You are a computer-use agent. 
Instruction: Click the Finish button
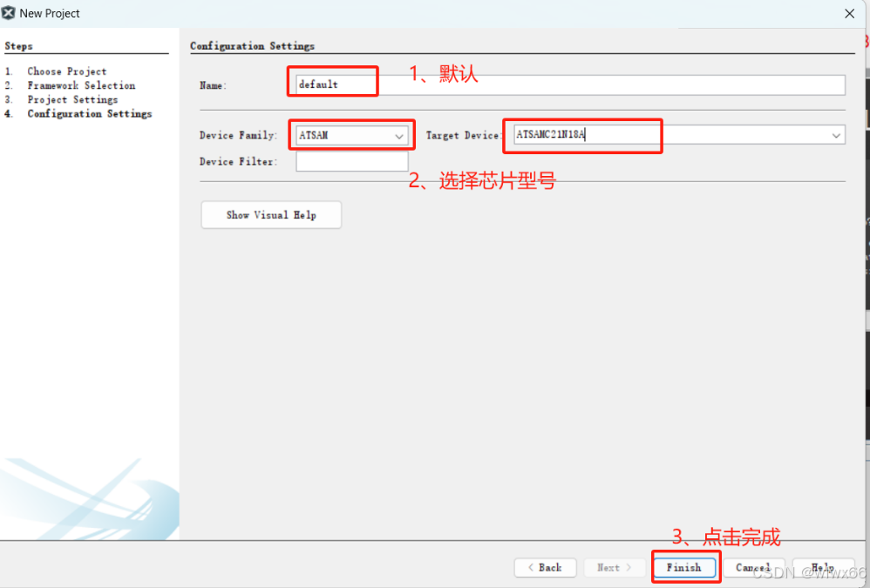tap(685, 567)
